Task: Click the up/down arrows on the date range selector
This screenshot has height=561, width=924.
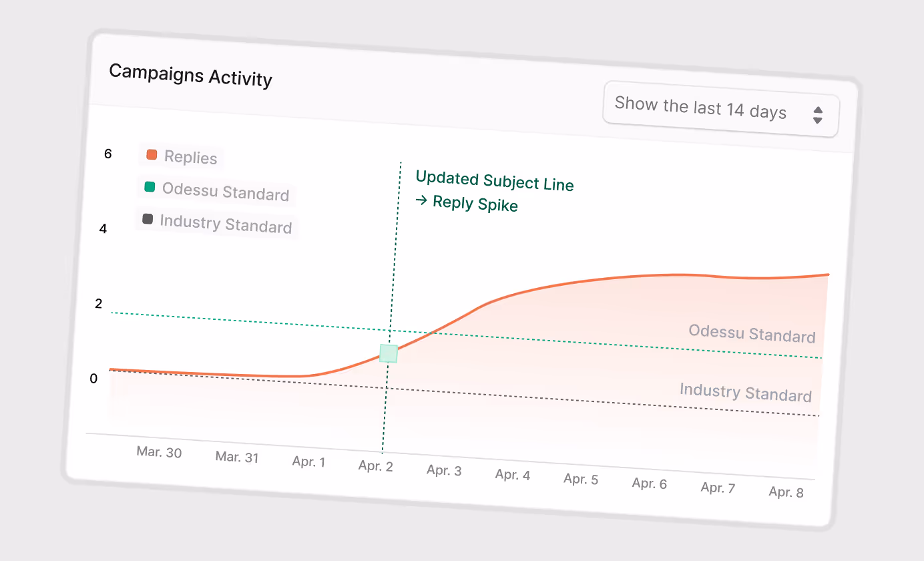Action: 817,115
